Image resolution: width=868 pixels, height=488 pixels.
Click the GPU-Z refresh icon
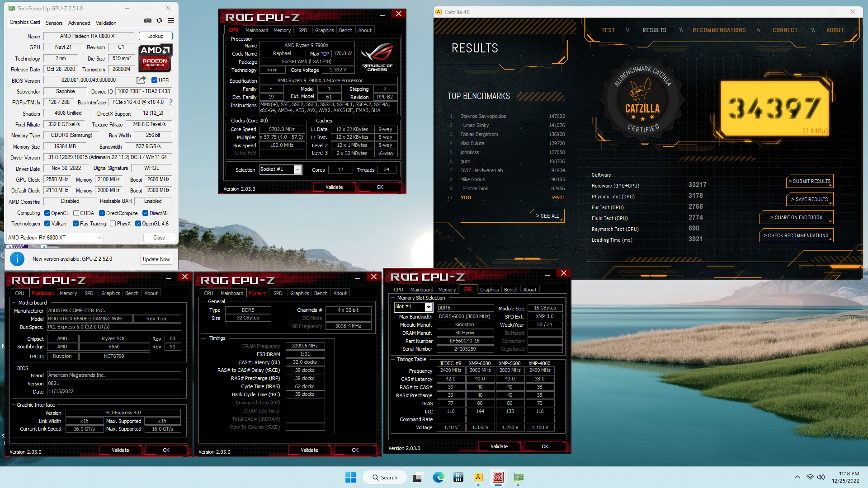[x=159, y=20]
